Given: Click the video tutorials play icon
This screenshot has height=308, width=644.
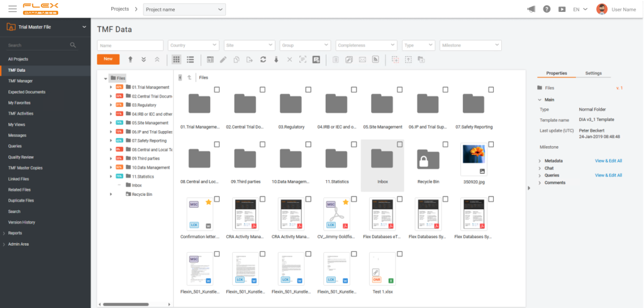Looking at the screenshot, I should click(x=562, y=9).
